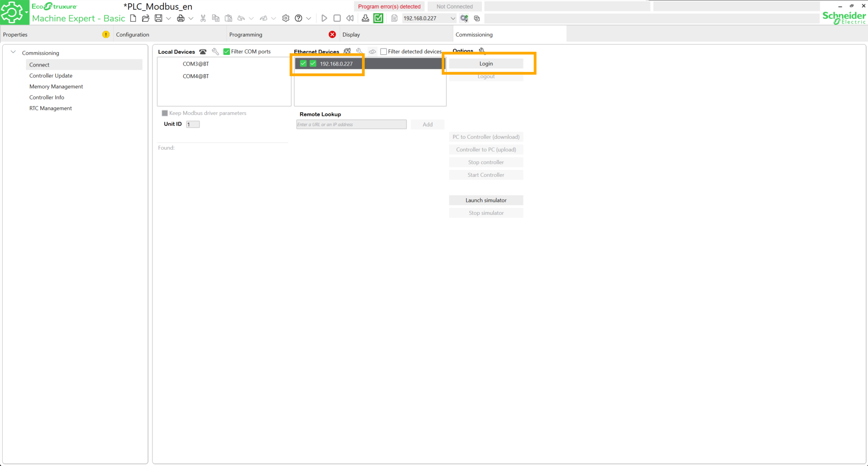The width and height of the screenshot is (868, 466).
Task: Open the 192.168.0.227 address dropdown in toolbar
Action: tap(453, 19)
